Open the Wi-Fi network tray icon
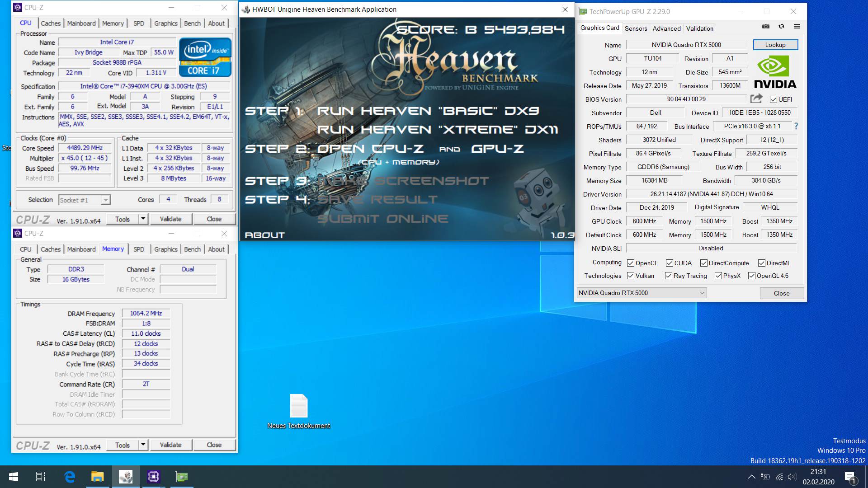Screen dimensions: 868x488 [779, 477]
